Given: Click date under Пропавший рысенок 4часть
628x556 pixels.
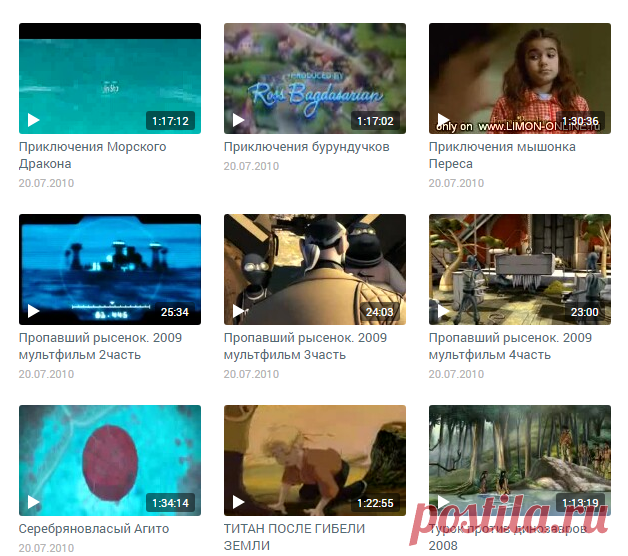Looking at the screenshot, I should 457,375.
